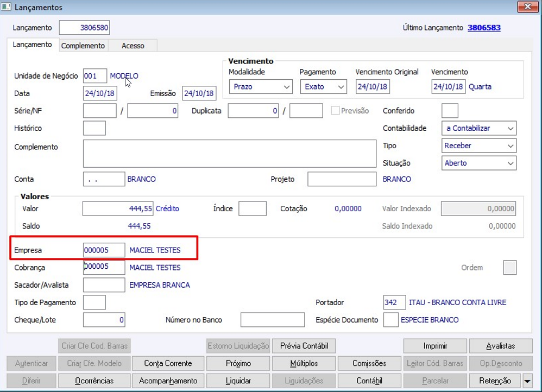
Task: Click the MODELO unit name text
Action: click(x=124, y=76)
